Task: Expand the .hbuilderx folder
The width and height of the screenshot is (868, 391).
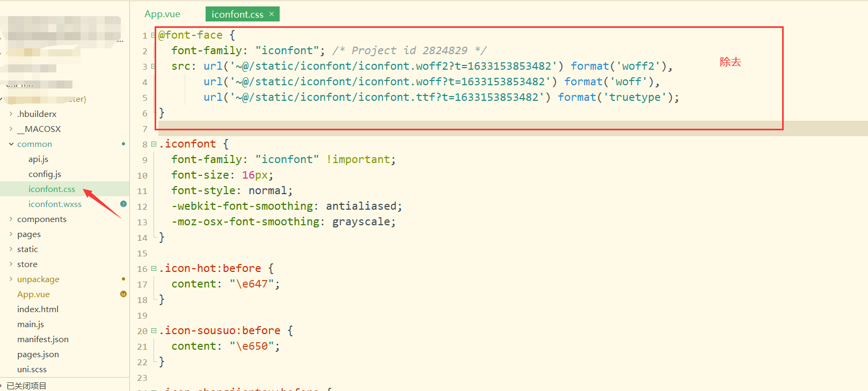Action: [x=11, y=114]
